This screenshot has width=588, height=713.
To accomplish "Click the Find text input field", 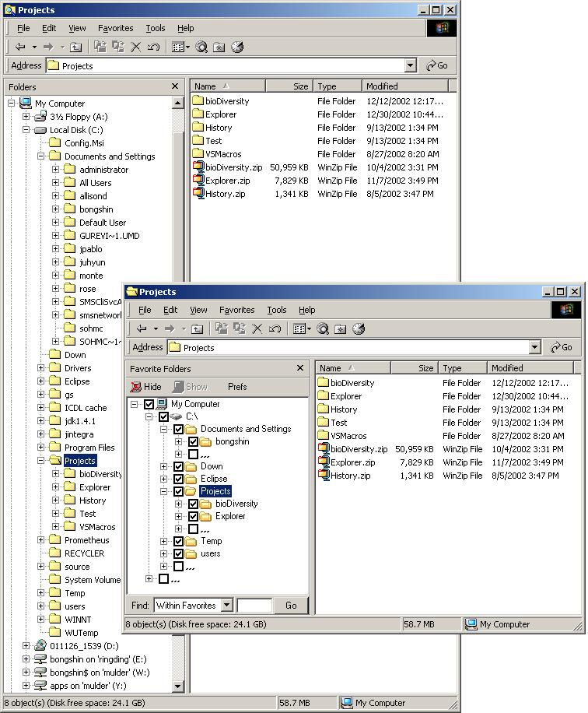I will click(x=254, y=606).
